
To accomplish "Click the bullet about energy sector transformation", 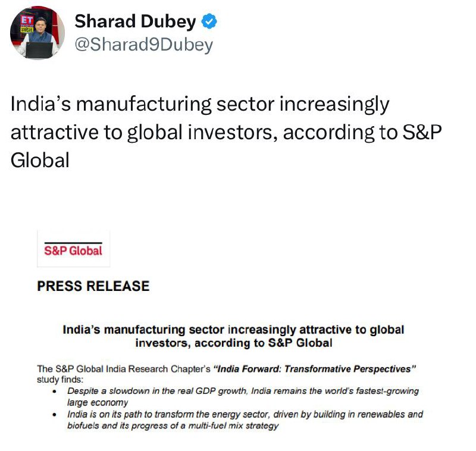I will tap(245, 419).
